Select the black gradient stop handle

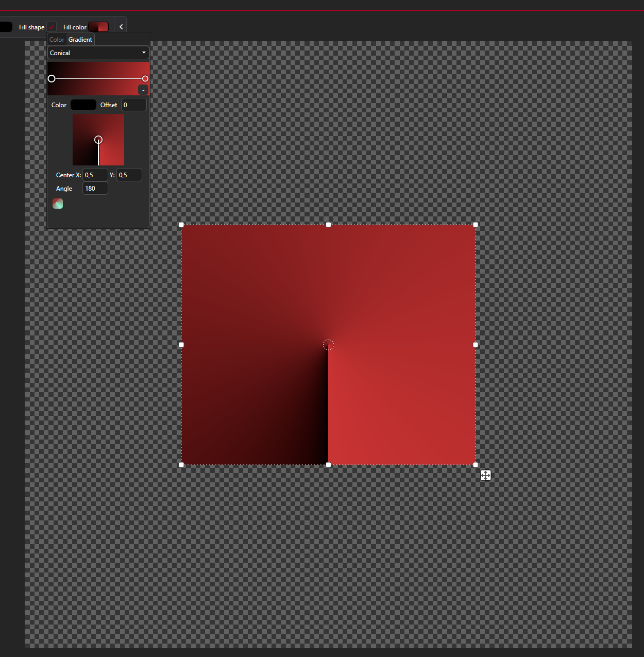click(x=52, y=78)
